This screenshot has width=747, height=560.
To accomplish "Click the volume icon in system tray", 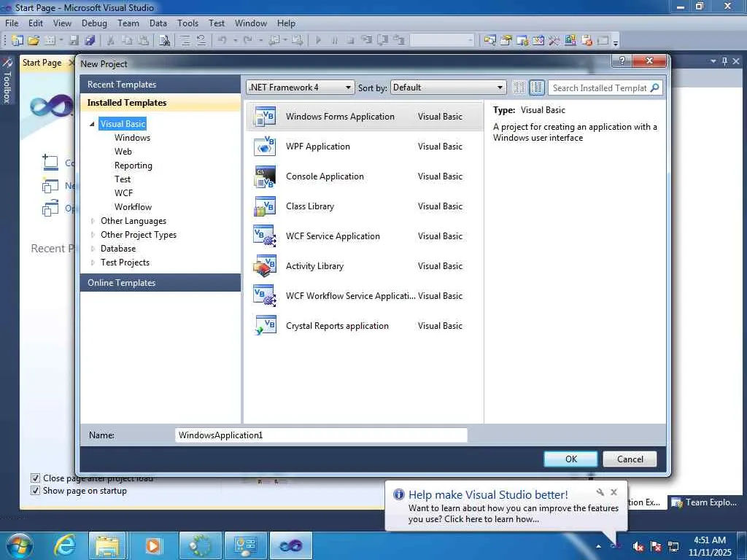I will pos(638,546).
